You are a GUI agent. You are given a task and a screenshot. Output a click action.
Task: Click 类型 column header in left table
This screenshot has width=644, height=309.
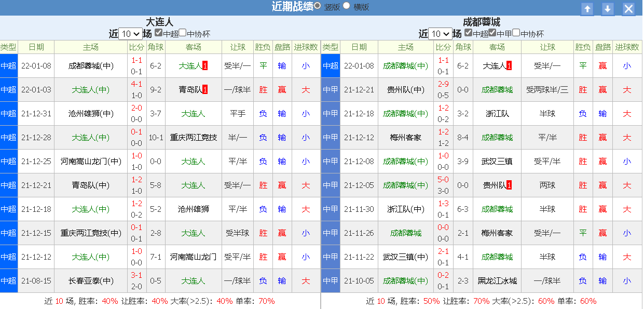click(x=8, y=47)
